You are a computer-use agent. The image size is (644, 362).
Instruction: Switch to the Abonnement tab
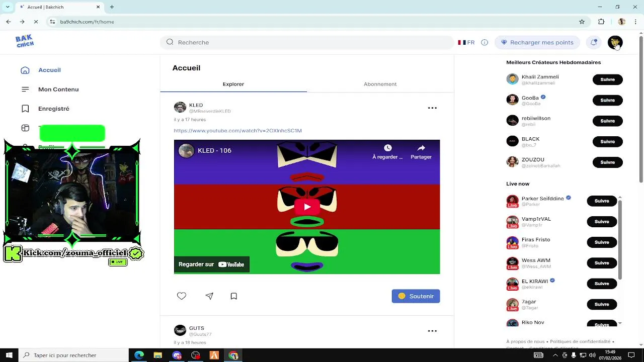(380, 84)
